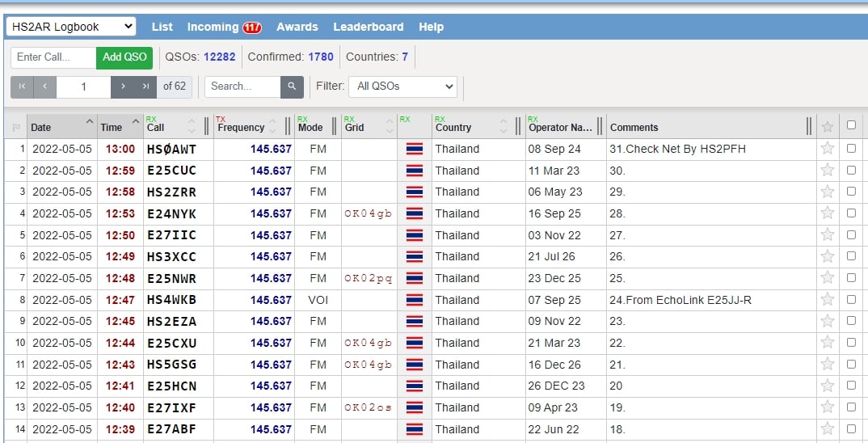Click Thailand flag in HSØAWT row

(415, 149)
